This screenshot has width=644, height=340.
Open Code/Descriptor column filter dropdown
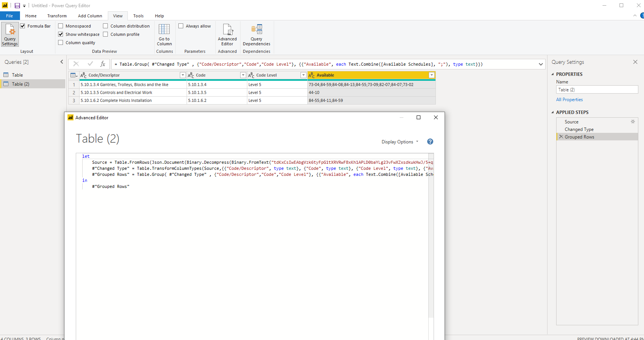(x=183, y=75)
